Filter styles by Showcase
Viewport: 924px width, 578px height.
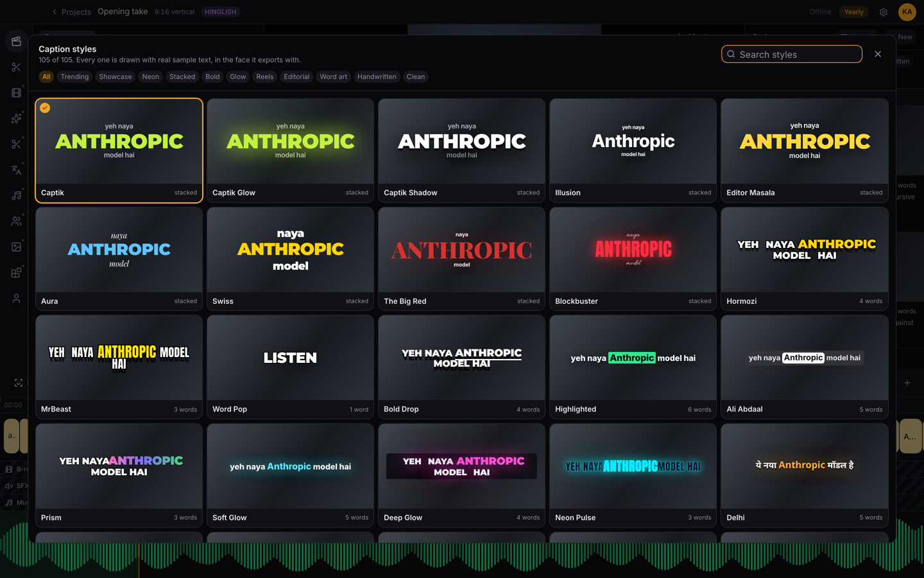pyautogui.click(x=116, y=76)
